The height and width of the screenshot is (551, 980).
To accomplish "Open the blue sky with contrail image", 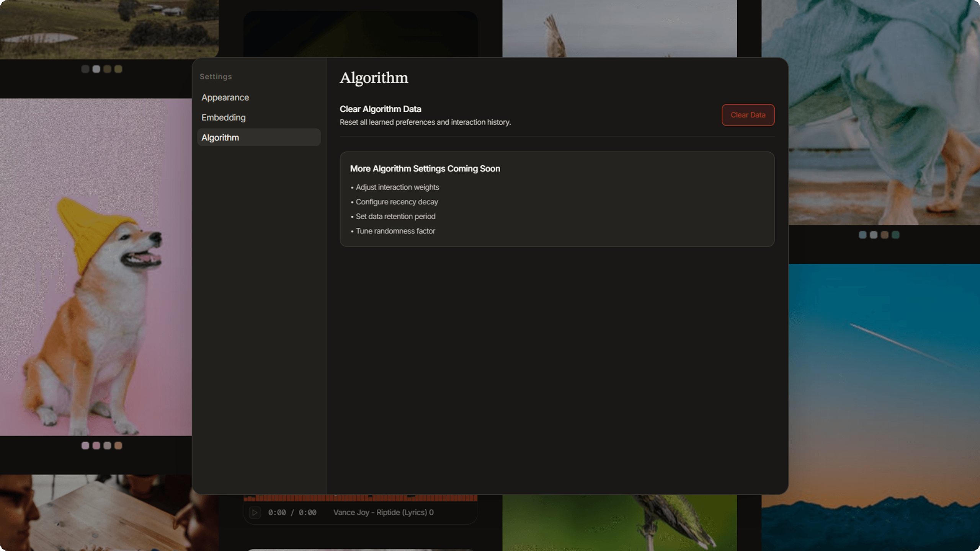I will pos(884,408).
